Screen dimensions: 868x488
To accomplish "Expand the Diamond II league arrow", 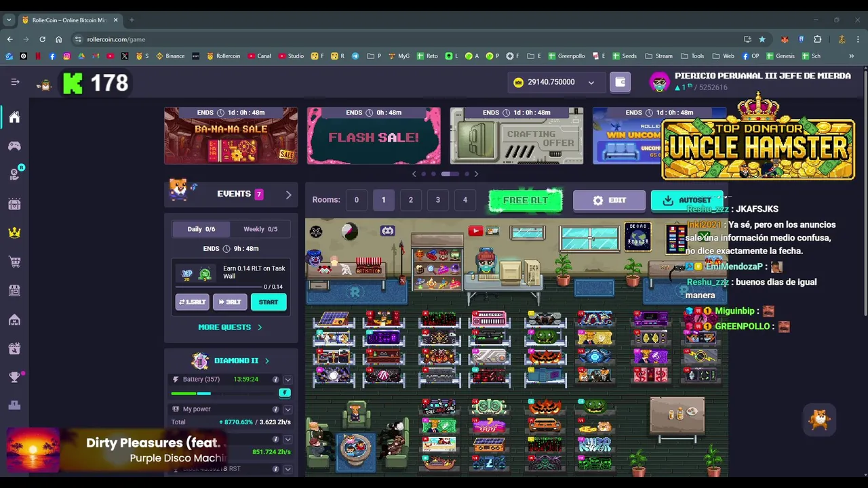I will [267, 361].
